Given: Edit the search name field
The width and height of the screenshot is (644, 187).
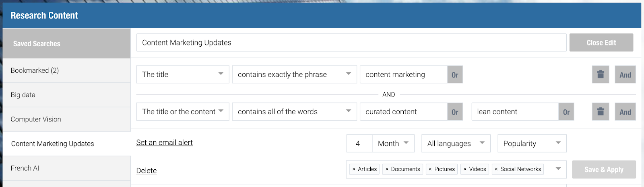Looking at the screenshot, I should pos(351,43).
